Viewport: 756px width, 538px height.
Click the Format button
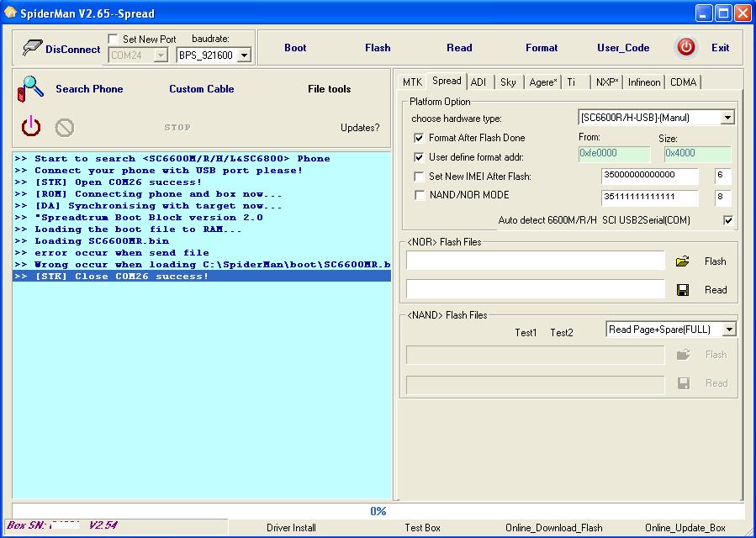(x=542, y=48)
